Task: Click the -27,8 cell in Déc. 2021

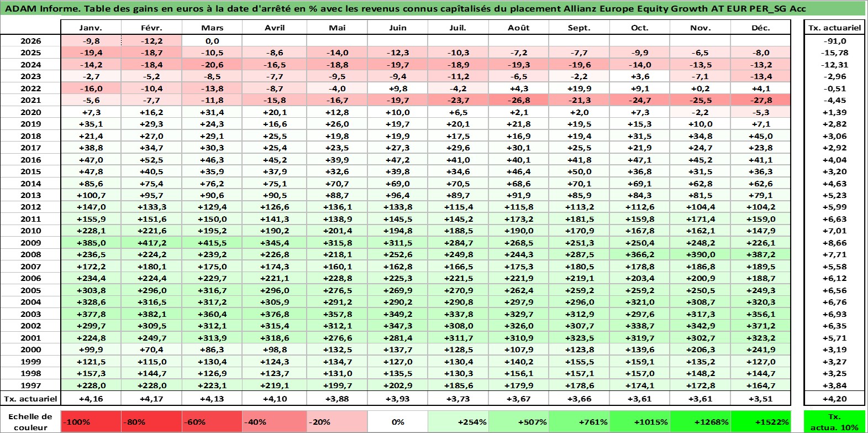Action: [761, 100]
